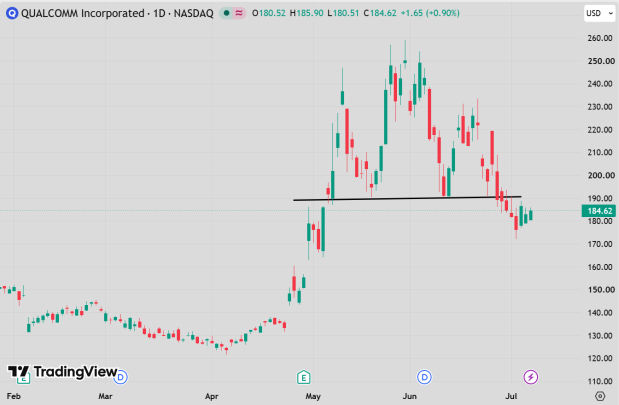Click the 184.62 current price label
Screen dimensions: 619x405
(x=599, y=211)
